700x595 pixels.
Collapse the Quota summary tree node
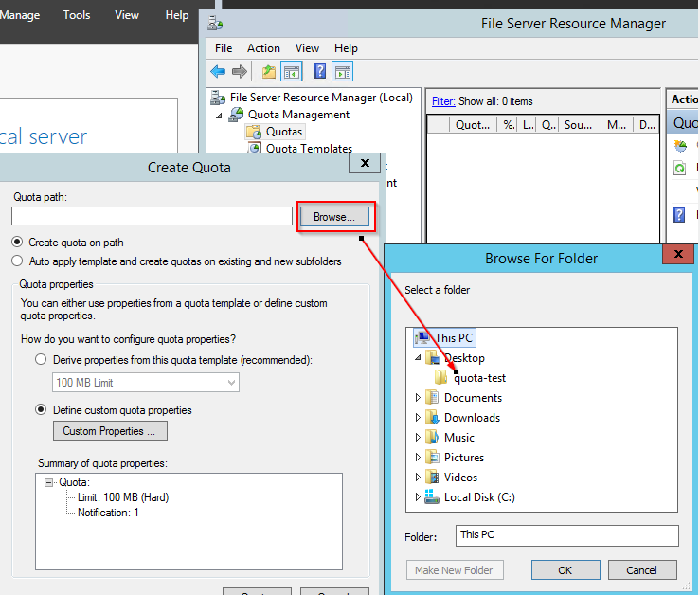[x=48, y=482]
